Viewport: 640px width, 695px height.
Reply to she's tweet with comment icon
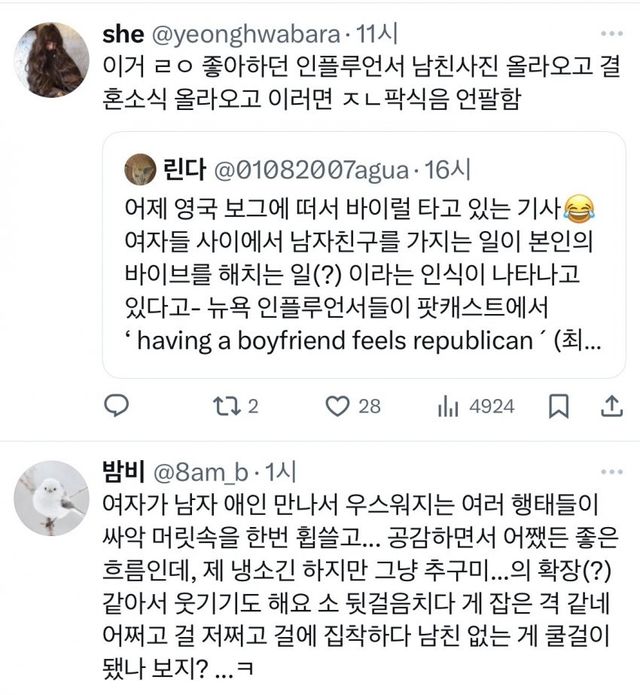point(117,406)
